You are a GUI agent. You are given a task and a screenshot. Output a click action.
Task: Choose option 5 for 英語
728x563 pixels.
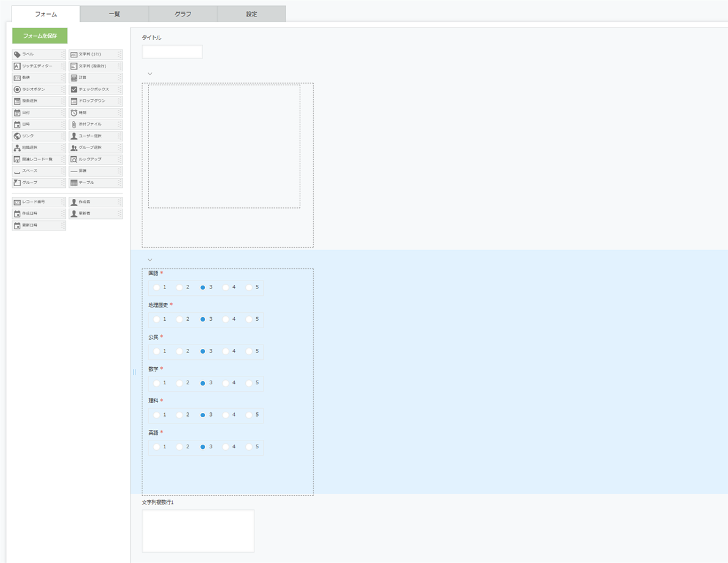[249, 447]
